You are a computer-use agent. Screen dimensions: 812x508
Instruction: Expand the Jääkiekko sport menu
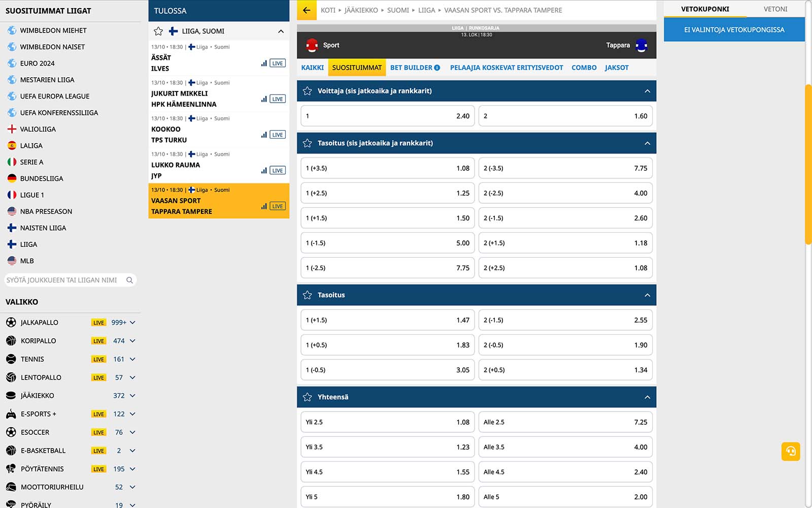pos(132,396)
